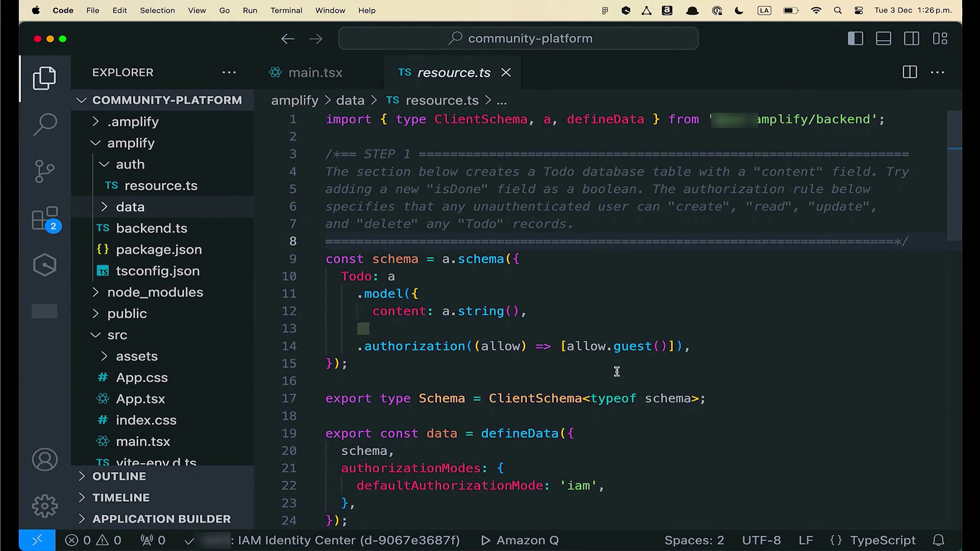This screenshot has width=980, height=551.
Task: Open the Explorer view in activity bar
Action: pyautogui.click(x=44, y=78)
